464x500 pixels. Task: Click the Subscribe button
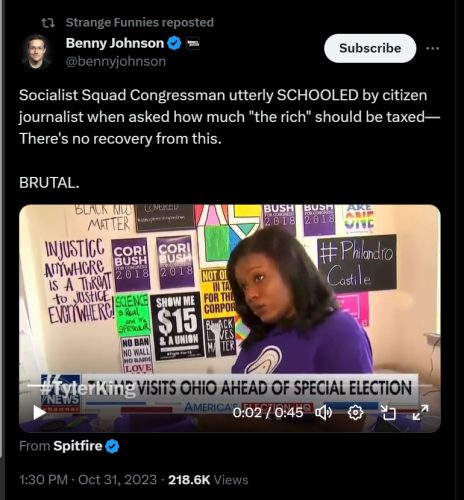[370, 48]
